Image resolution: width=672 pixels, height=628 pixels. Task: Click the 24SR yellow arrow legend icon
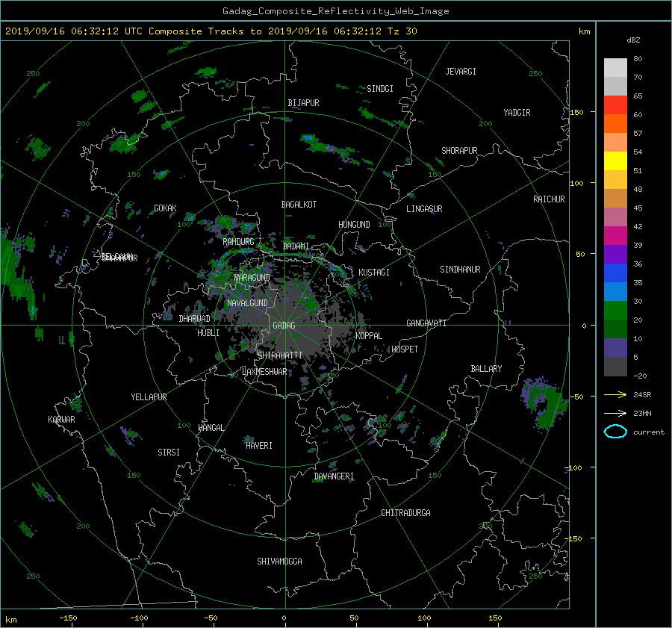(615, 395)
